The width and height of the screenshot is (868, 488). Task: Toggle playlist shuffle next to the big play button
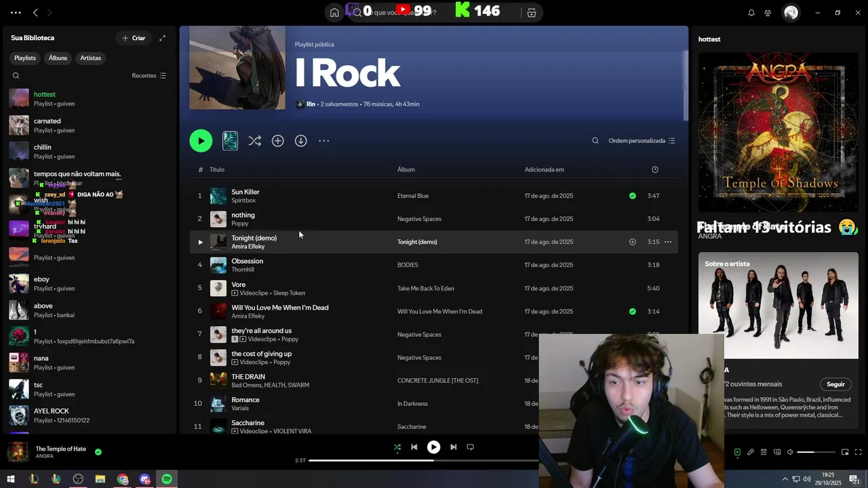pyautogui.click(x=254, y=140)
